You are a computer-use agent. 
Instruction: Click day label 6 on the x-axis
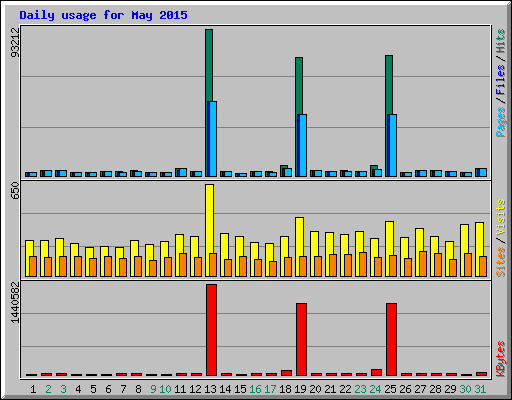pyautogui.click(x=108, y=389)
